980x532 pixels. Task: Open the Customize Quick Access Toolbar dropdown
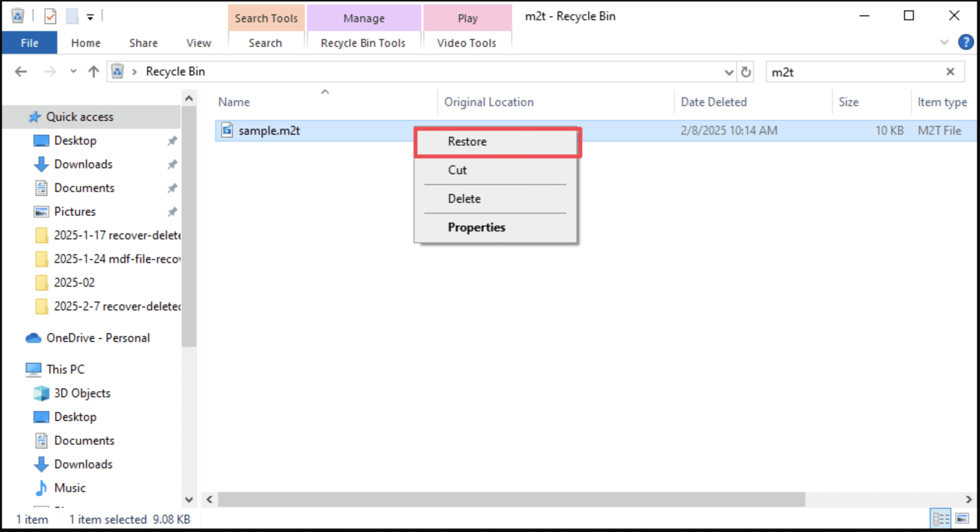pos(89,16)
